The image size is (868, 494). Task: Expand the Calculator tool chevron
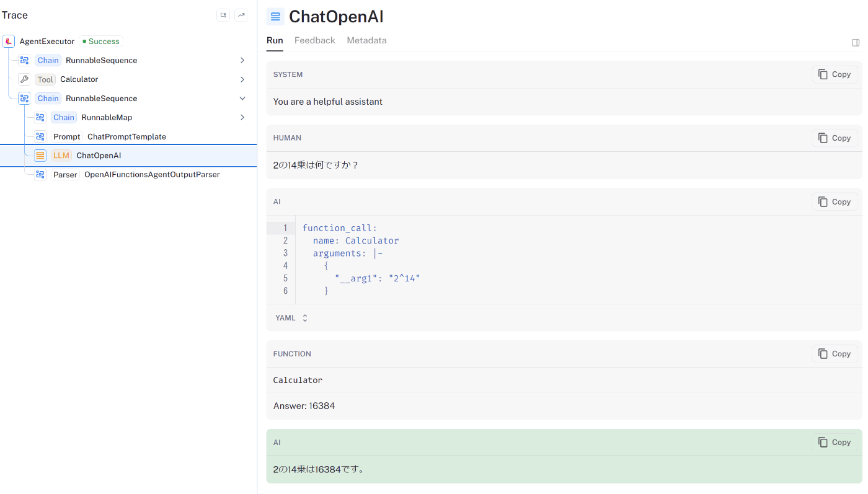point(242,79)
